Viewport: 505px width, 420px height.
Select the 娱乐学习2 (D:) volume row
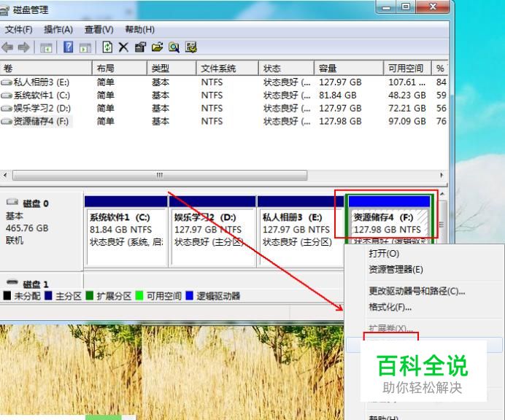pyautogui.click(x=223, y=109)
